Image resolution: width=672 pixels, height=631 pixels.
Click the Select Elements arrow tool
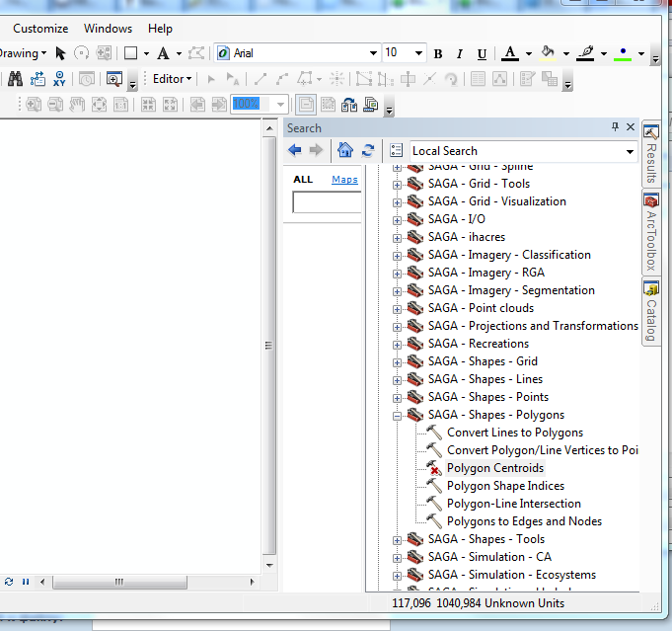coord(60,53)
